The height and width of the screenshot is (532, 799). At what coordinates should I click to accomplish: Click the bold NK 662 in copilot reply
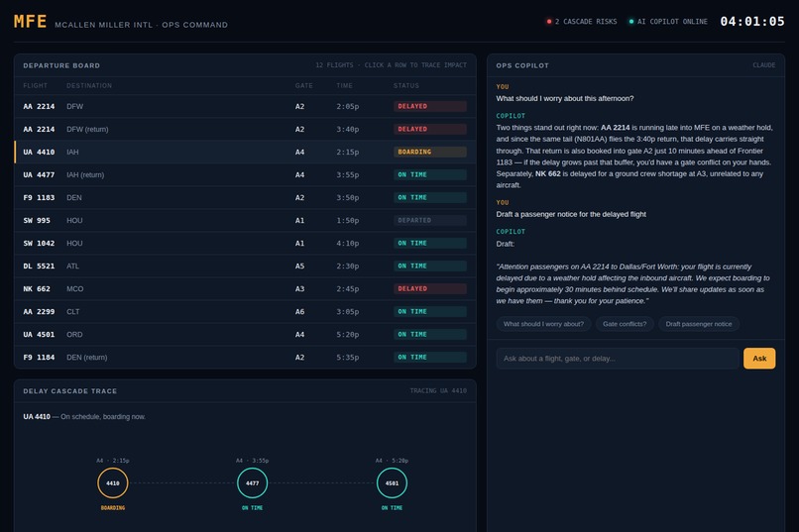(548, 173)
